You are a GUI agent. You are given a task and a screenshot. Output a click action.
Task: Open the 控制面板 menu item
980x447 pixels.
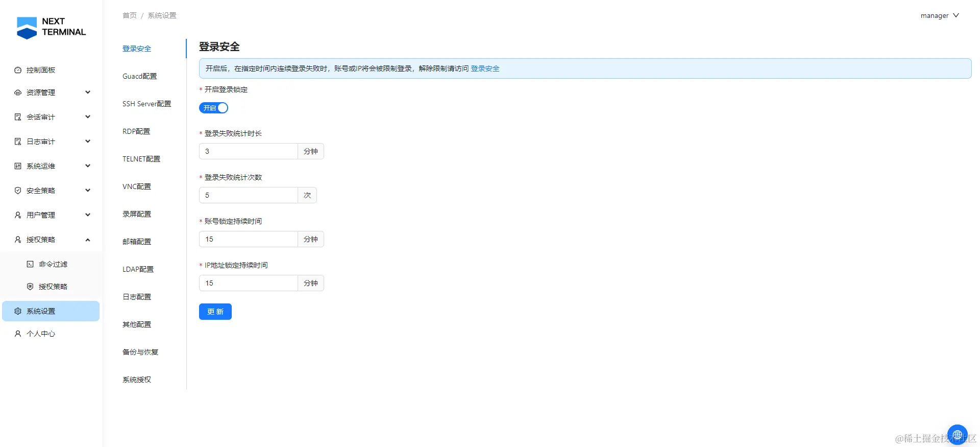[51, 70]
